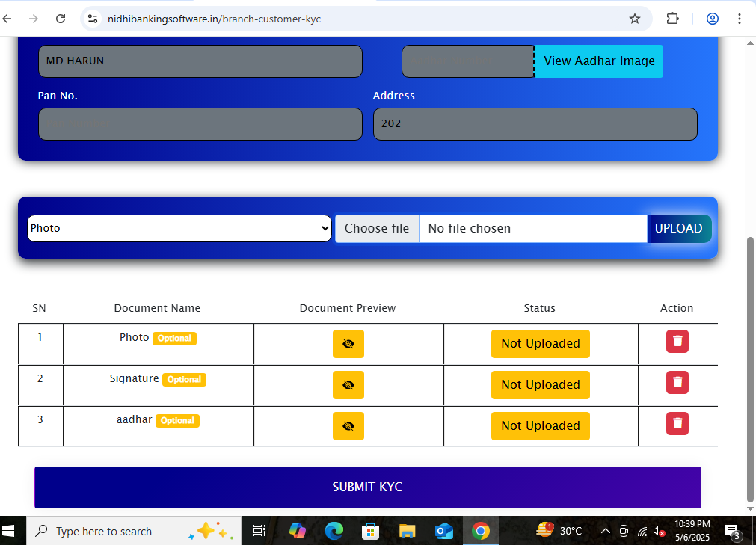This screenshot has height=545, width=756.
Task: Expand the hidden icons tray arrow
Action: coord(605,531)
